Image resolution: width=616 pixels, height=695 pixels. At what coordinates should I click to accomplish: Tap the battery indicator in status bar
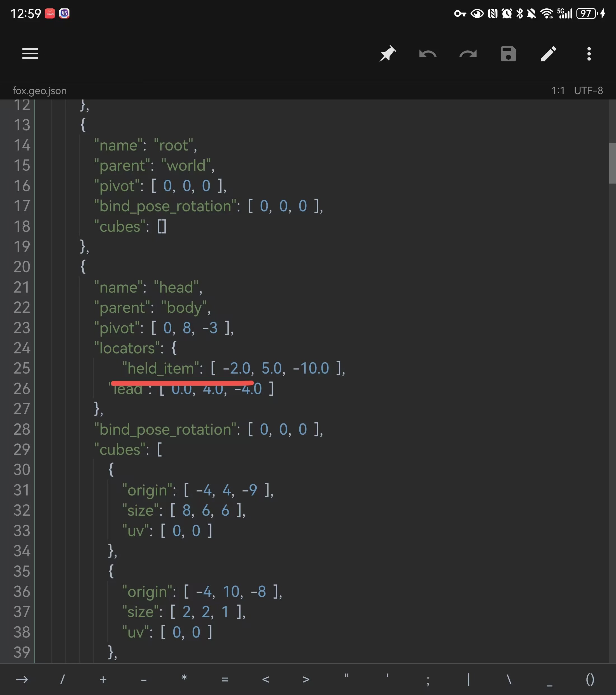pos(587,14)
